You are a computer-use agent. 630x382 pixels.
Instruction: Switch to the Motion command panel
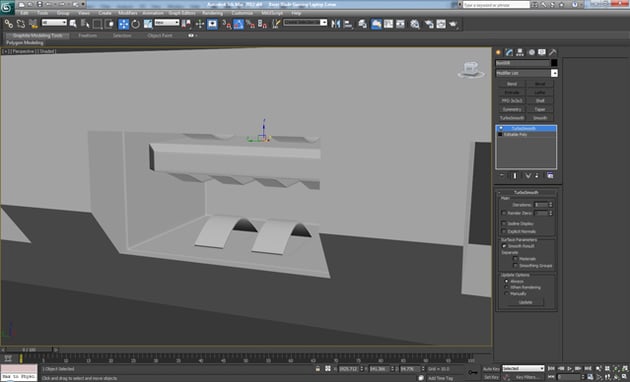[x=531, y=52]
